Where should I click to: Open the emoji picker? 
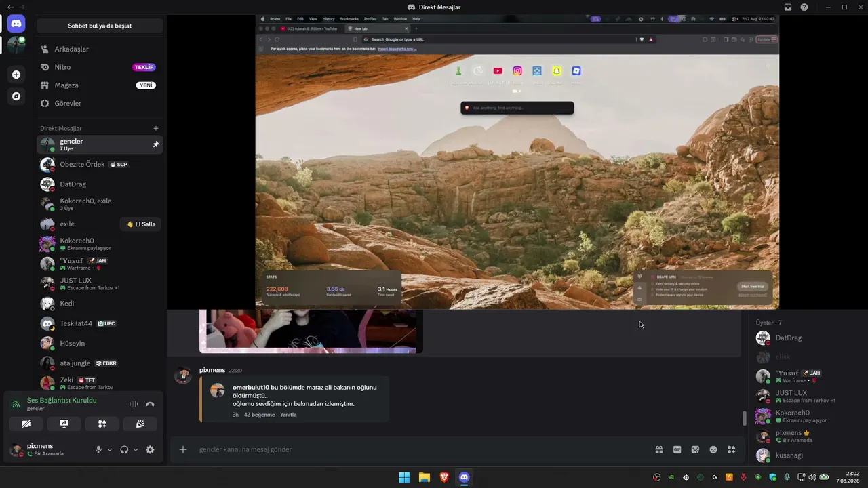click(x=713, y=449)
